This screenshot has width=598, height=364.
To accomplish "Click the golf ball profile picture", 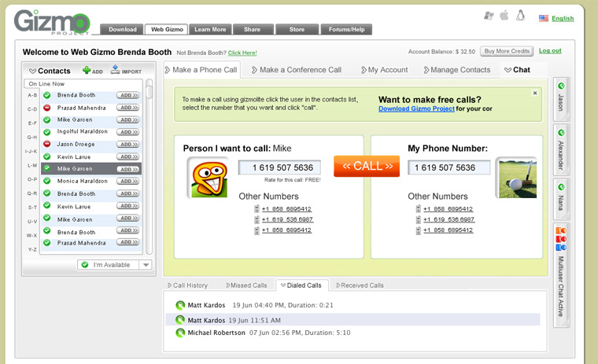I will (517, 178).
